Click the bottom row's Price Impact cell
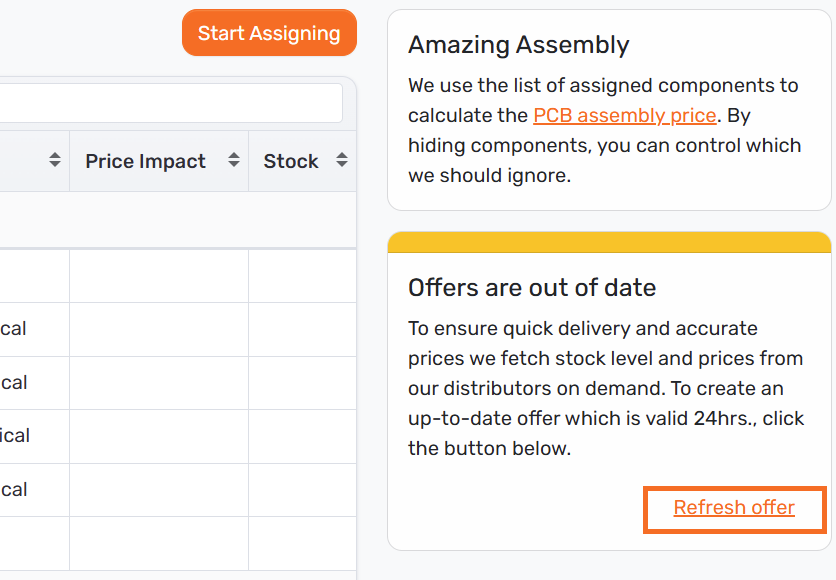This screenshot has height=580, width=836. 158,543
